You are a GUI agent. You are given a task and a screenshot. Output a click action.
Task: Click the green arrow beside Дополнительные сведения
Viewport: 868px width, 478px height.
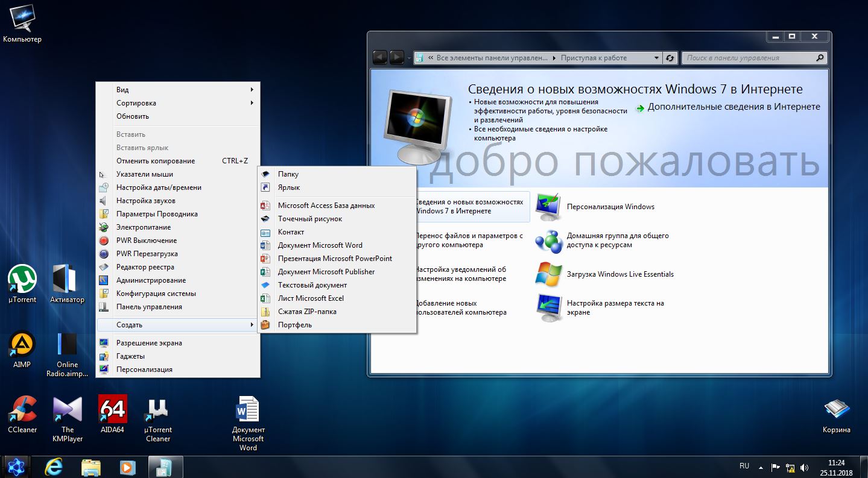pyautogui.click(x=640, y=108)
